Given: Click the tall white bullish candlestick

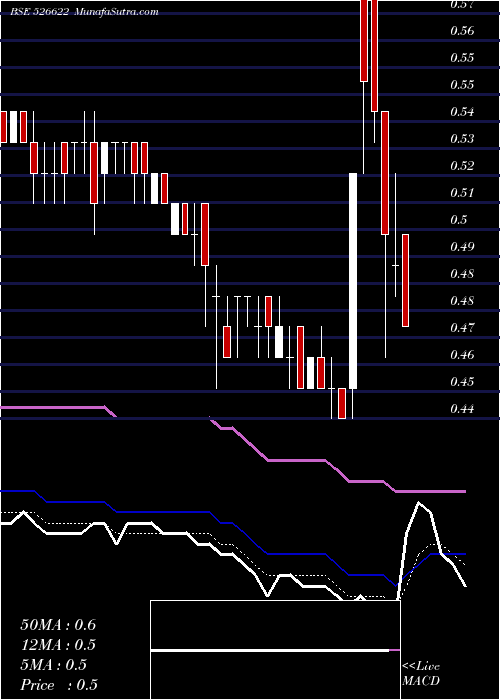Looking at the screenshot, I should pyautogui.click(x=353, y=281).
